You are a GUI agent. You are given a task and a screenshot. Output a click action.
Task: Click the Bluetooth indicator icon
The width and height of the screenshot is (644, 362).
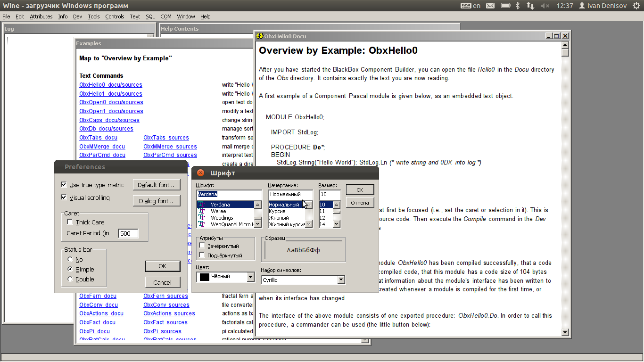[517, 6]
